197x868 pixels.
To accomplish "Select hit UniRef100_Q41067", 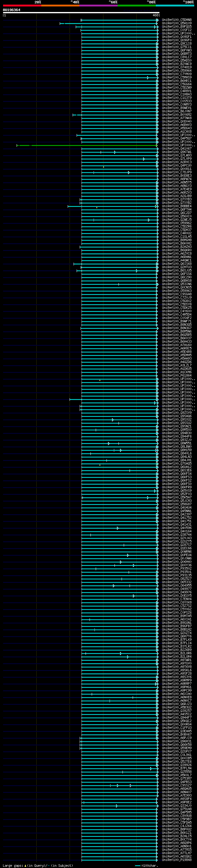I will [177, 149].
